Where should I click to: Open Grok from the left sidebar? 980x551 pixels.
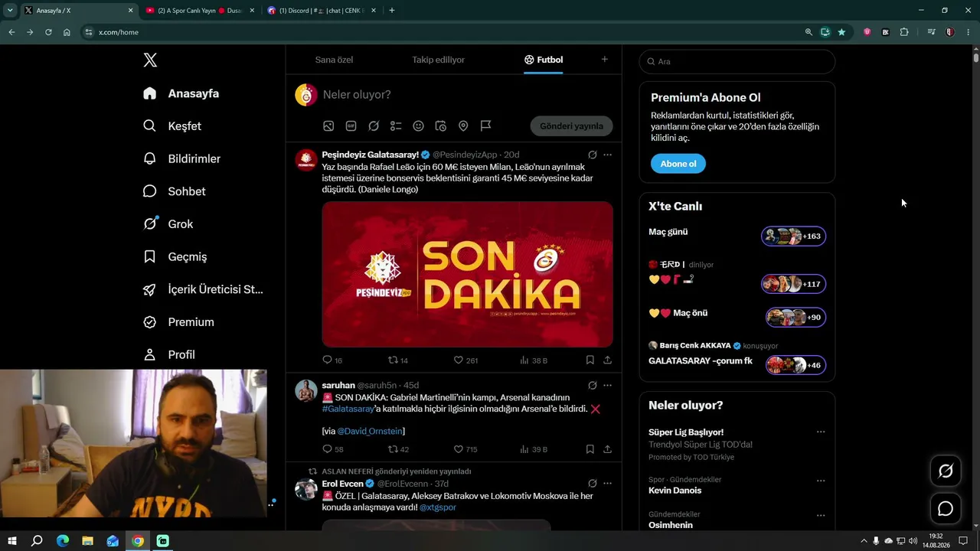coord(168,224)
